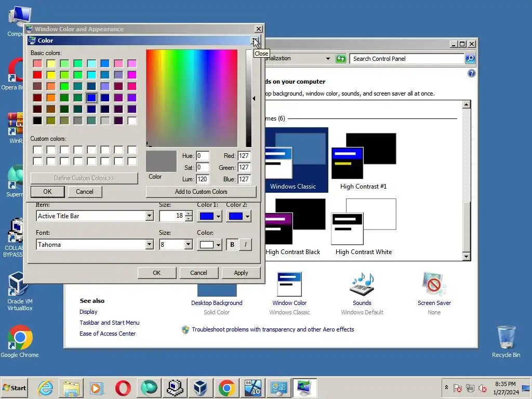532x399 pixels.
Task: Expand the address bar history dropdown
Action: click(x=328, y=58)
